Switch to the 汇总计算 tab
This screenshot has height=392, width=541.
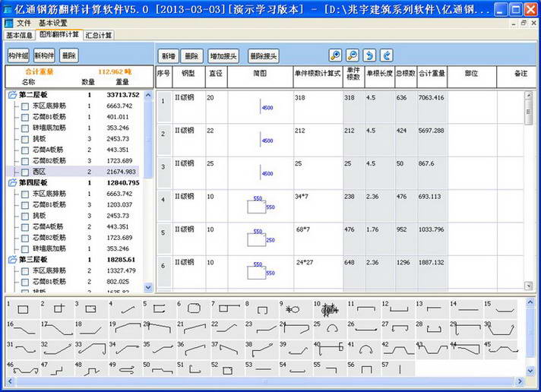pos(99,35)
